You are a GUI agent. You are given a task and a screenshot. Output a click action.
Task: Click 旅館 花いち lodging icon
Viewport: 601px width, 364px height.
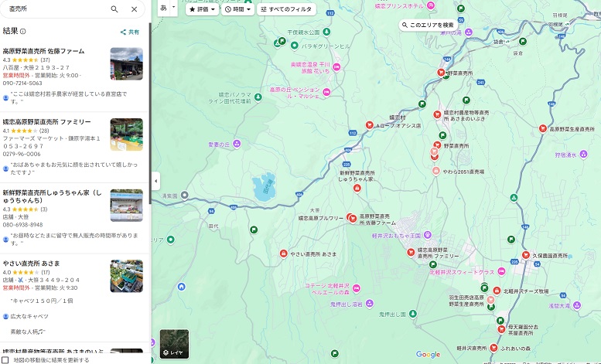(336, 67)
